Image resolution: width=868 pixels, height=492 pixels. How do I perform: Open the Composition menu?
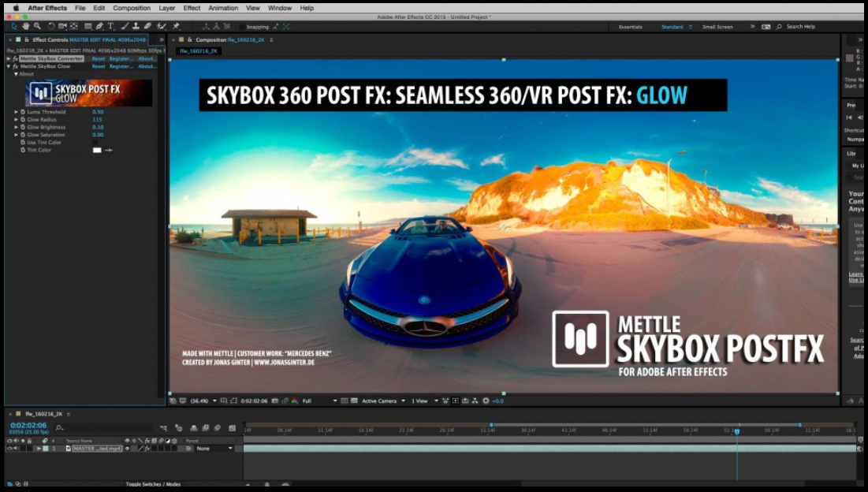pyautogui.click(x=132, y=9)
